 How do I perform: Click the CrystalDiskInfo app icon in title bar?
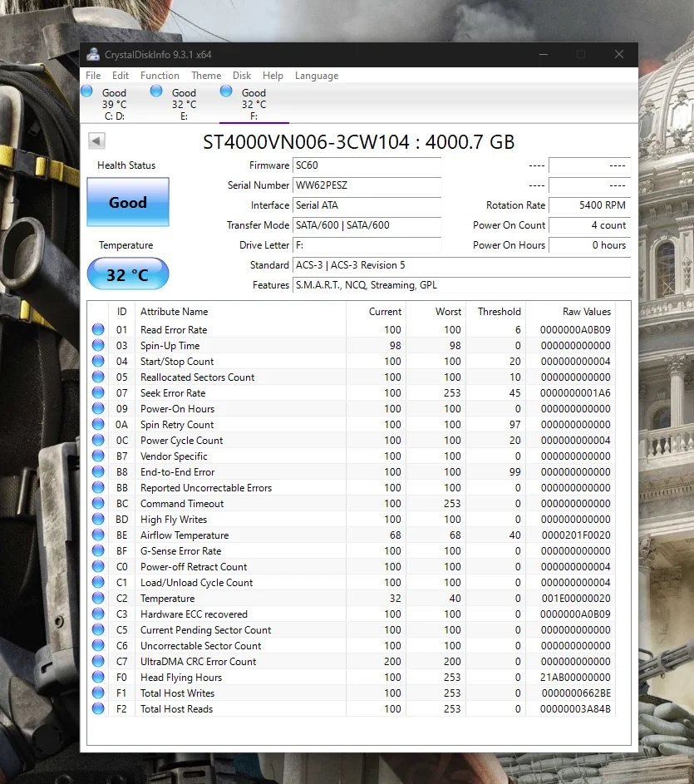(93, 55)
